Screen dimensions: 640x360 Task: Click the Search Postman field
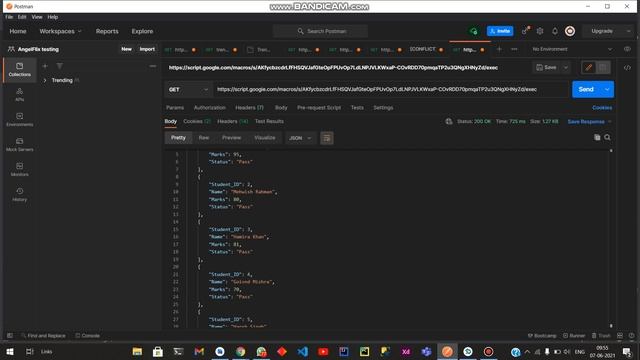[x=320, y=31]
